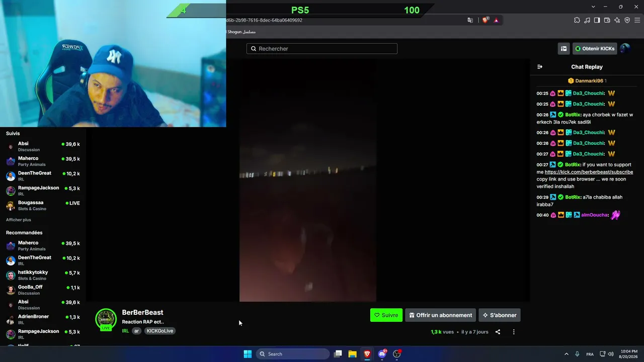Click Offrir un abonnement button
The height and width of the screenshot is (362, 644).
441,315
